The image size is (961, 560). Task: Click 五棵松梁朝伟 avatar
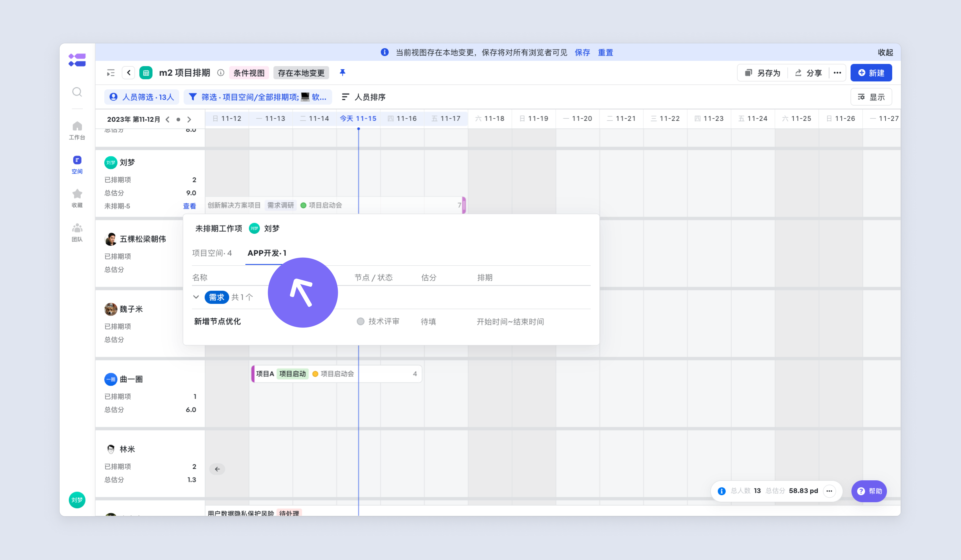111,239
